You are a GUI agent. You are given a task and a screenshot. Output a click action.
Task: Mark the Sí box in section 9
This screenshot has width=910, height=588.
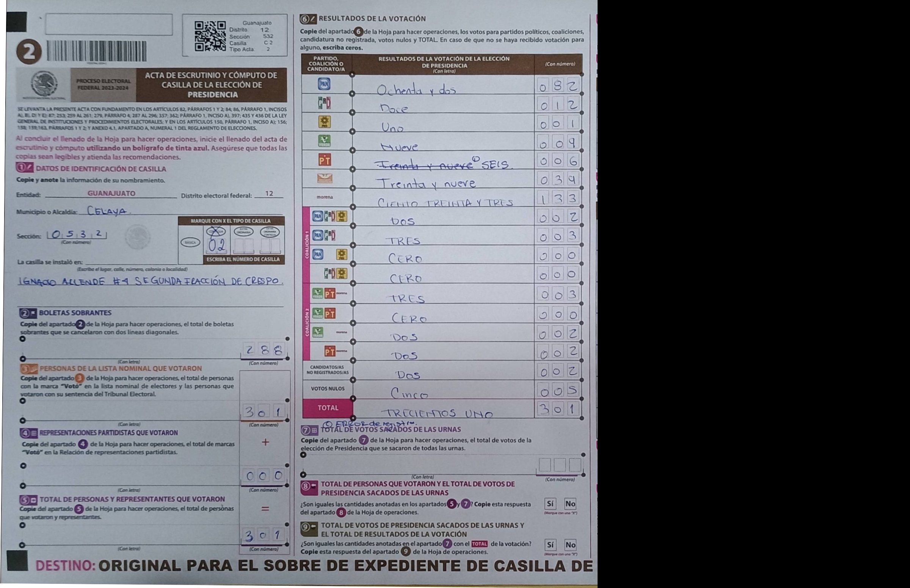(x=550, y=545)
